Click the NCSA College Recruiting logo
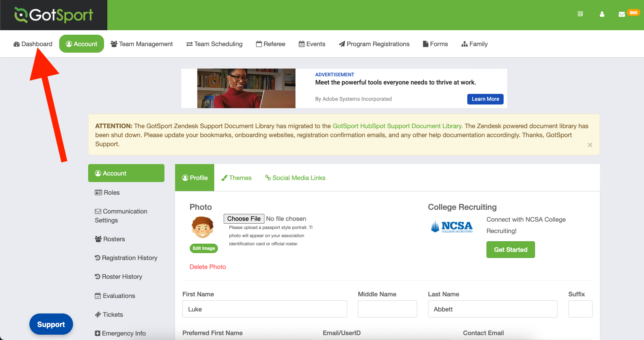 (x=452, y=227)
